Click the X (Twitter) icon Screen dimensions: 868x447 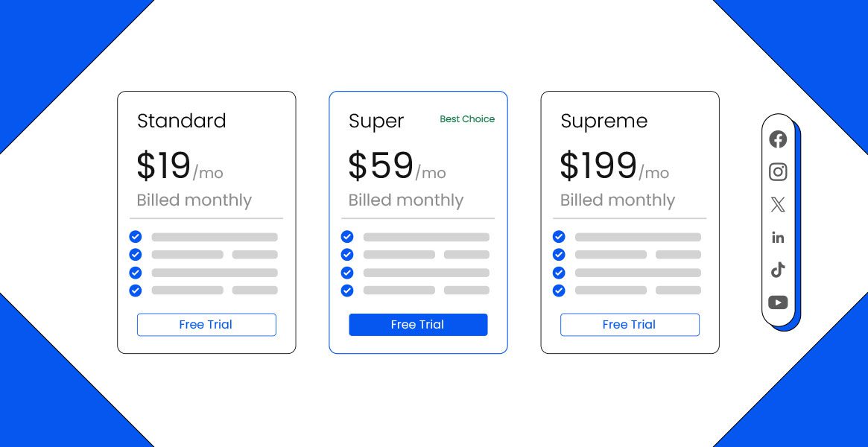pos(778,204)
